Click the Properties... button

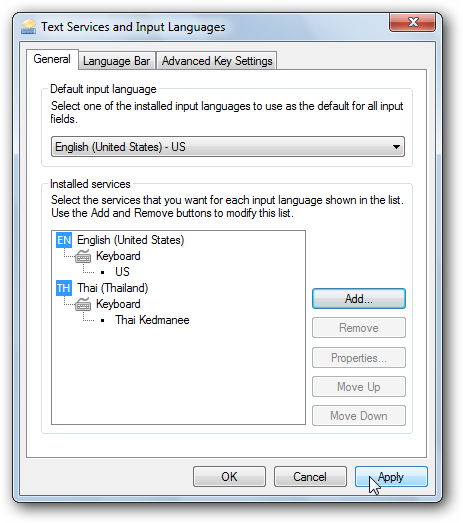tap(359, 358)
